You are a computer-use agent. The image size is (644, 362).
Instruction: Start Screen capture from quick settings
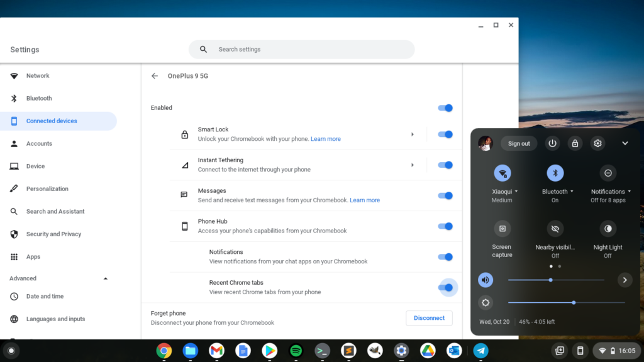tap(502, 229)
